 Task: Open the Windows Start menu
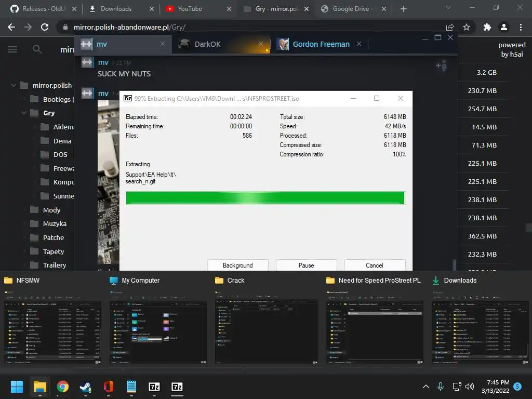(17, 387)
